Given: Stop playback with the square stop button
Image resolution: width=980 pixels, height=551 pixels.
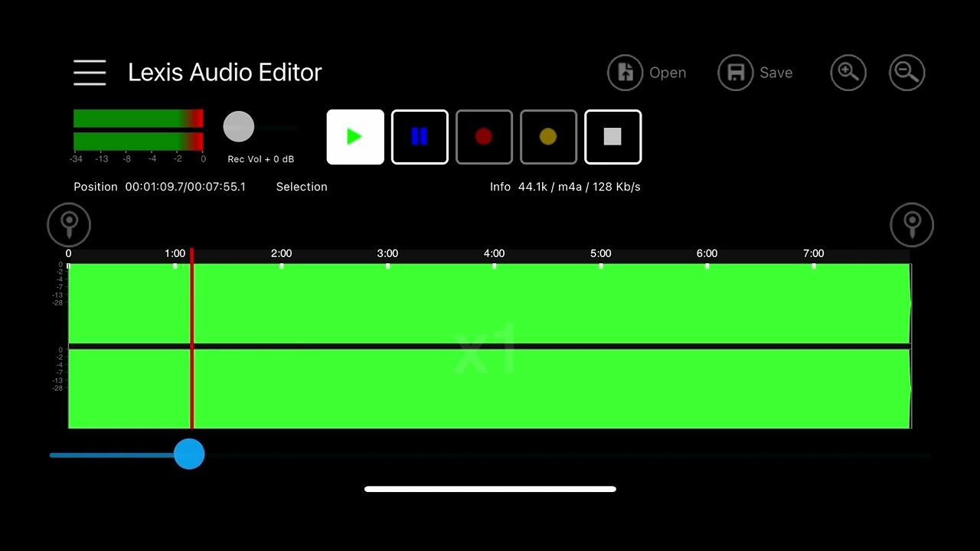Looking at the screenshot, I should (612, 137).
